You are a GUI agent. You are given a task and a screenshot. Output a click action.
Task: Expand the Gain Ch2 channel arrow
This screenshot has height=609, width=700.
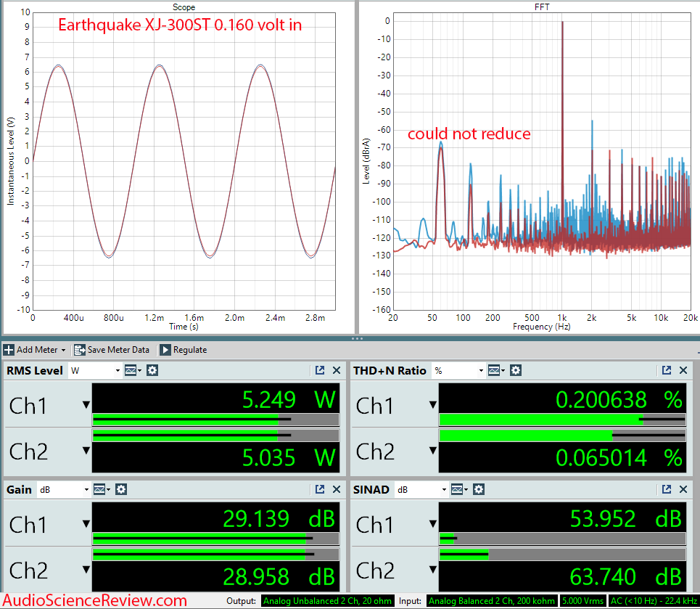click(x=86, y=570)
